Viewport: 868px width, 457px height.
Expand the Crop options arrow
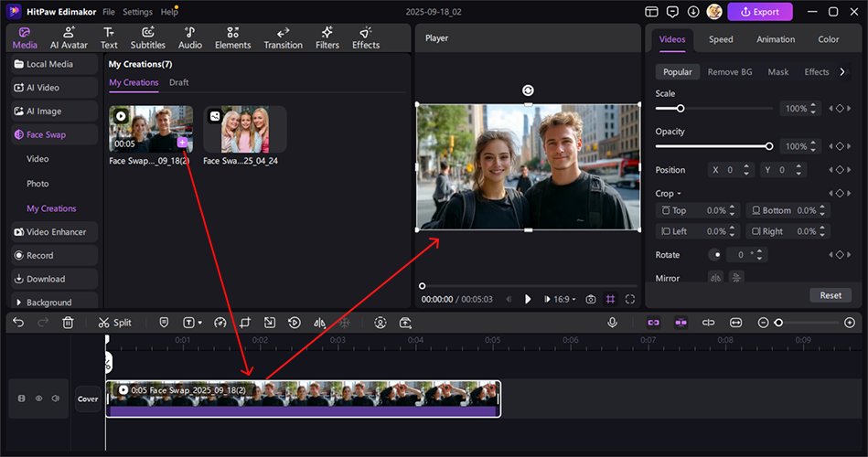680,194
